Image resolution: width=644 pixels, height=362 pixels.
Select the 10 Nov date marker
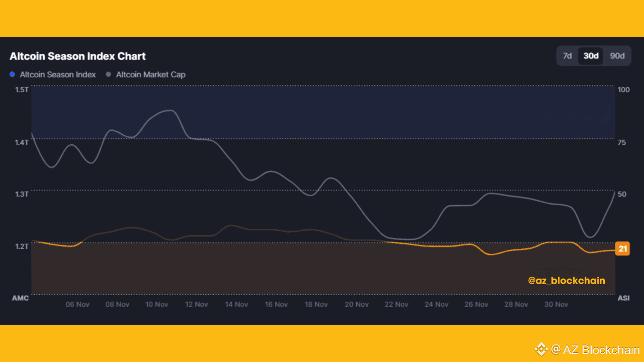click(x=157, y=304)
